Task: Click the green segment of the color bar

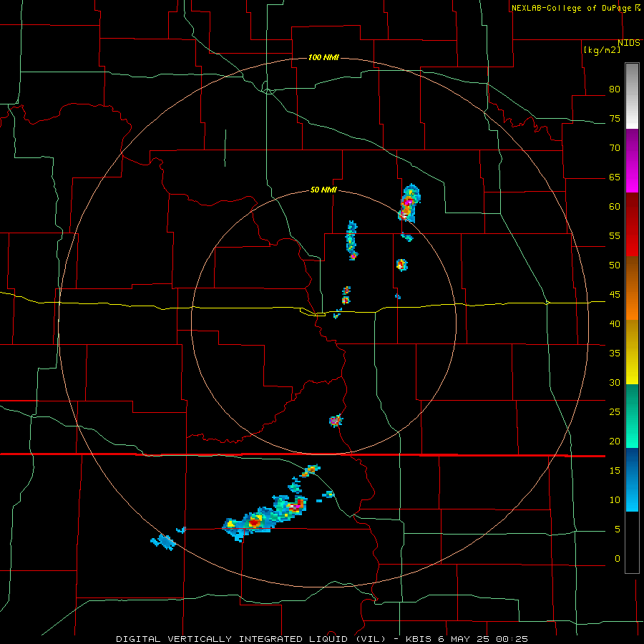Action: 632,416
